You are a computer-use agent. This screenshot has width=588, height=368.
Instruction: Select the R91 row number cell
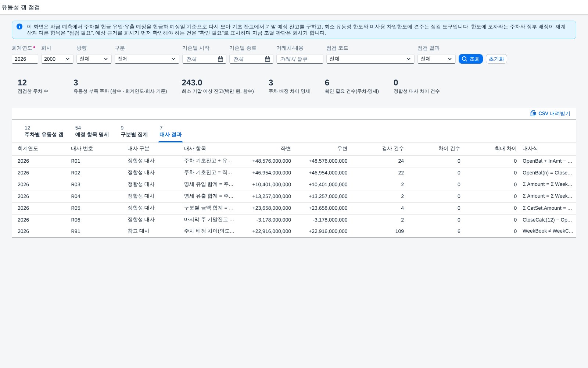click(x=76, y=231)
